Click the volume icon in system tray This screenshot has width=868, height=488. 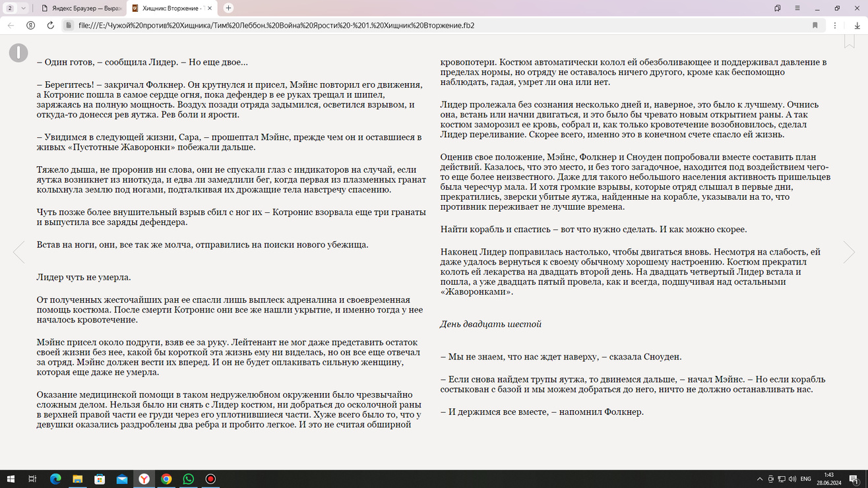(792, 479)
